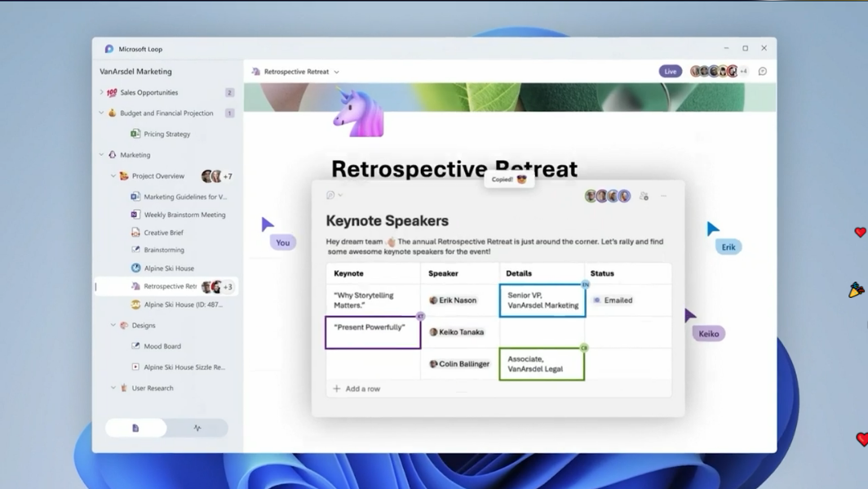Screen dimensions: 868x489
Task: Click the Keynote Speakers heading
Action: tap(387, 221)
